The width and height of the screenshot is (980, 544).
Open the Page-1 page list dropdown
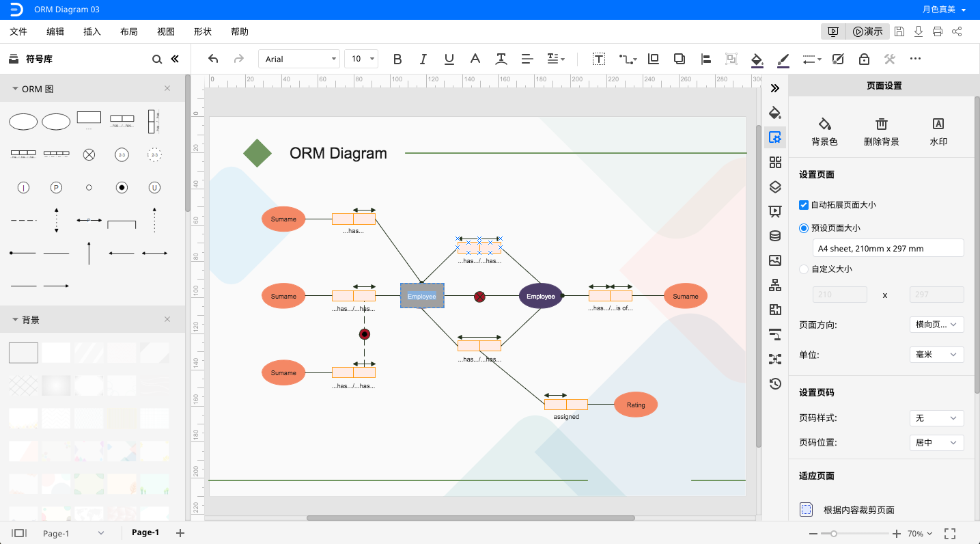tap(73, 533)
